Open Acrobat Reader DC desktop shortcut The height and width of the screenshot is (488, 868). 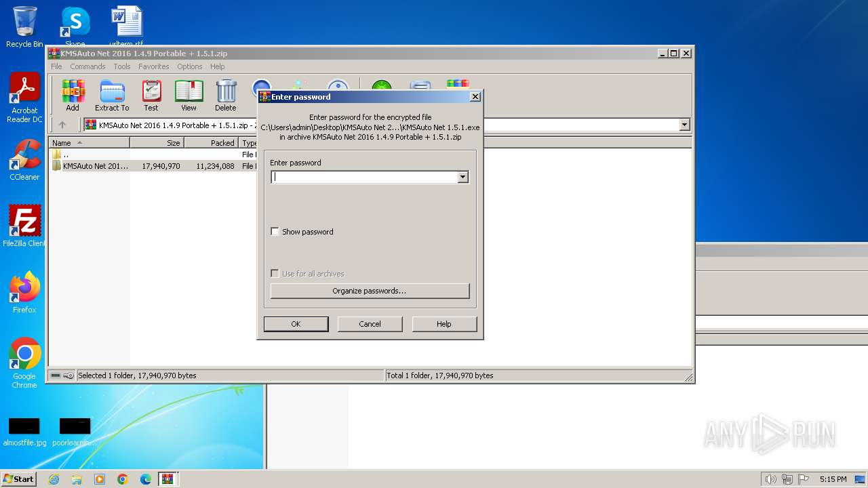click(x=24, y=98)
